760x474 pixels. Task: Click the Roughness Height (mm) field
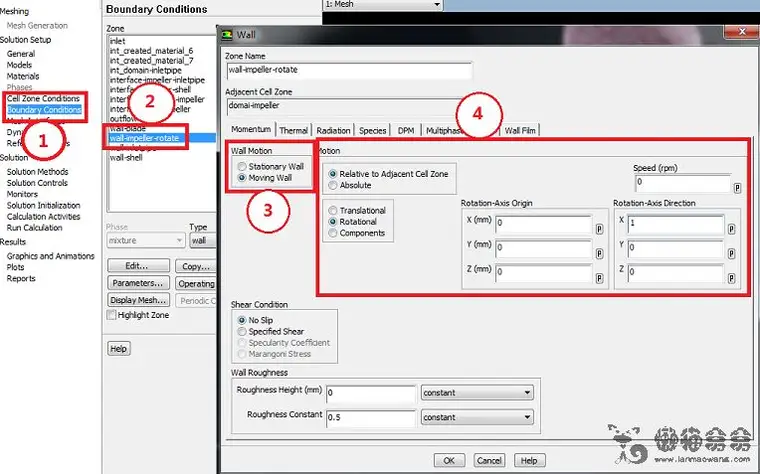pyautogui.click(x=371, y=393)
